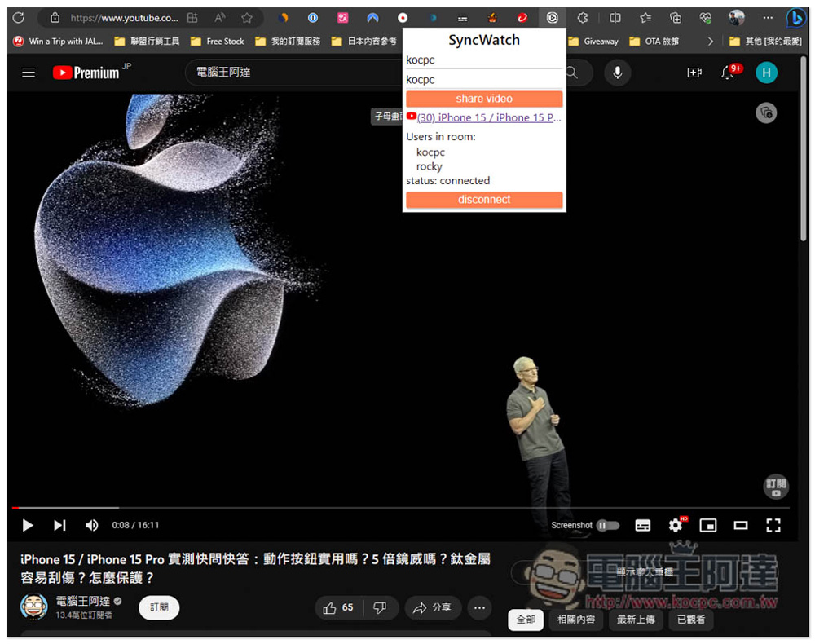Add page to favorites star
Screen dimensions: 815x644
pos(247,18)
